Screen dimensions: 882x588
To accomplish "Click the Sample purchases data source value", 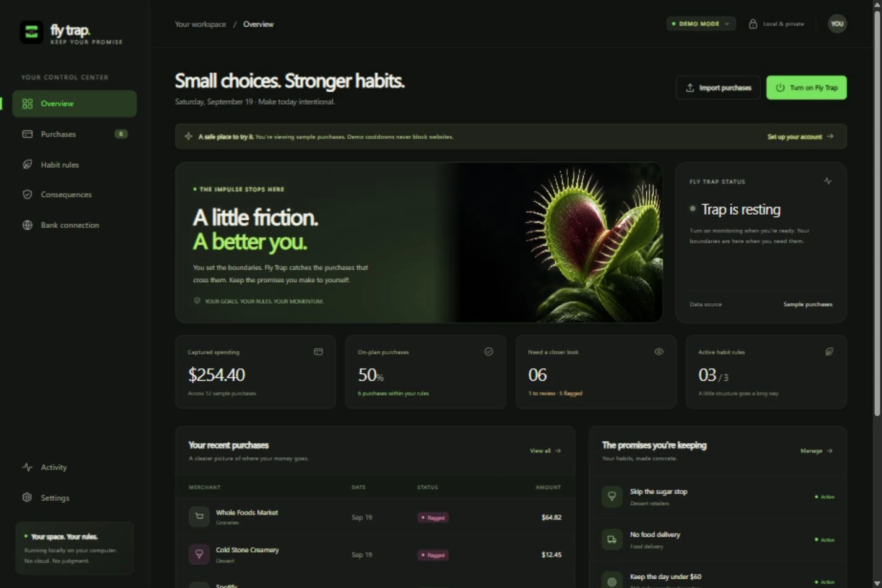I will tap(808, 304).
